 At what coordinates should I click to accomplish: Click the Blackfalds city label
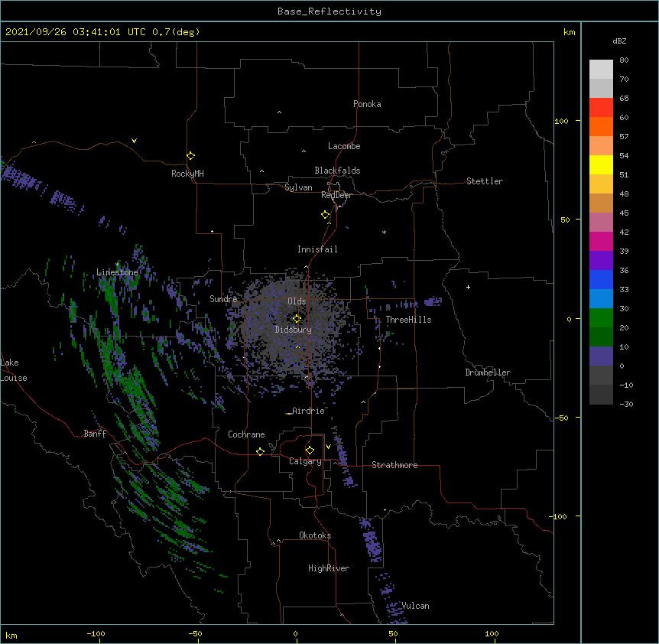coord(337,171)
